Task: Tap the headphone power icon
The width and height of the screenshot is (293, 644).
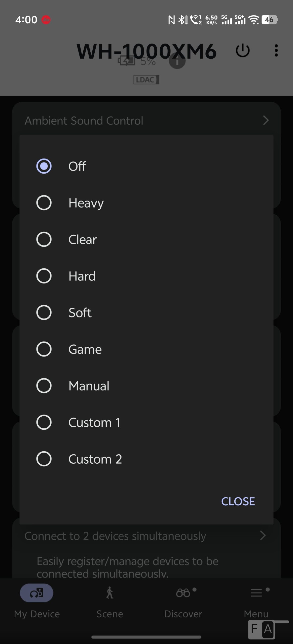Action: coord(243,51)
